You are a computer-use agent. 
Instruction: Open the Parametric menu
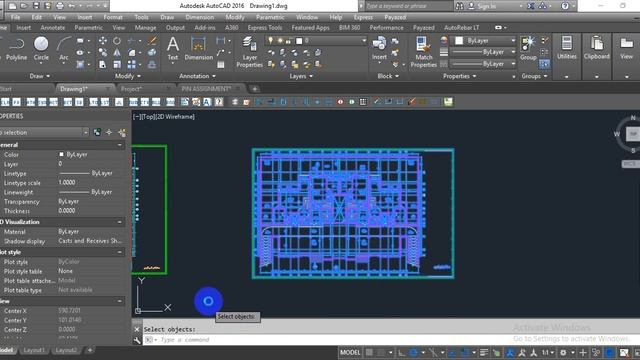click(x=270, y=17)
